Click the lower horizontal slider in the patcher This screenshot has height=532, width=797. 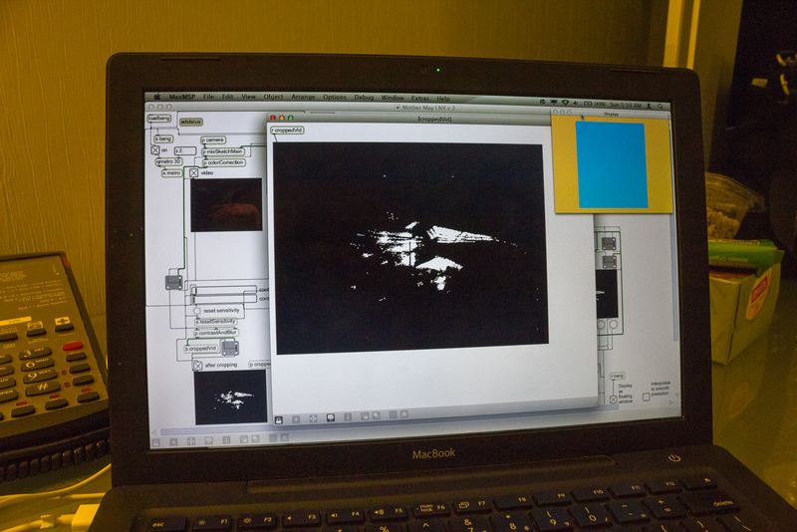tap(224, 299)
